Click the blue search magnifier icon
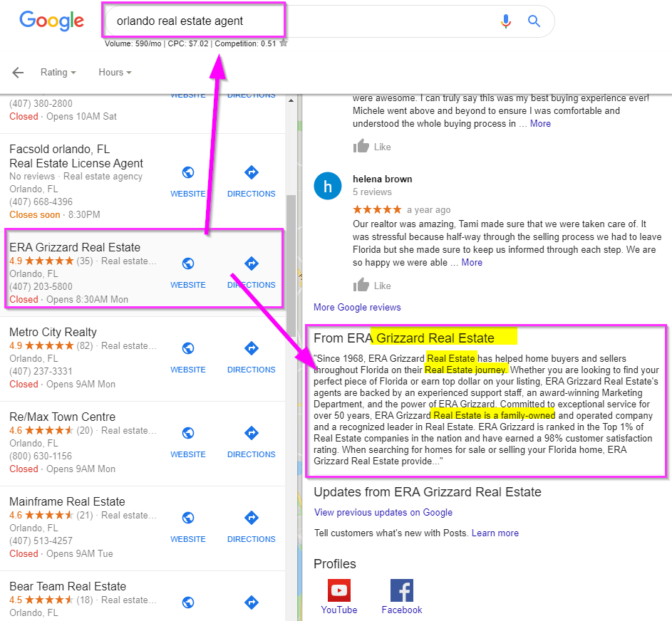The height and width of the screenshot is (621, 672). (x=534, y=21)
